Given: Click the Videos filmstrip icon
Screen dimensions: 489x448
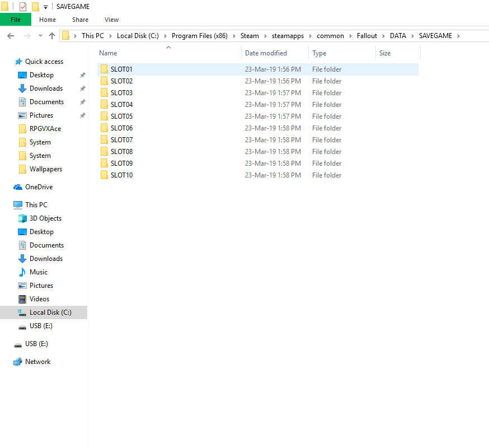Looking at the screenshot, I should tap(22, 299).
